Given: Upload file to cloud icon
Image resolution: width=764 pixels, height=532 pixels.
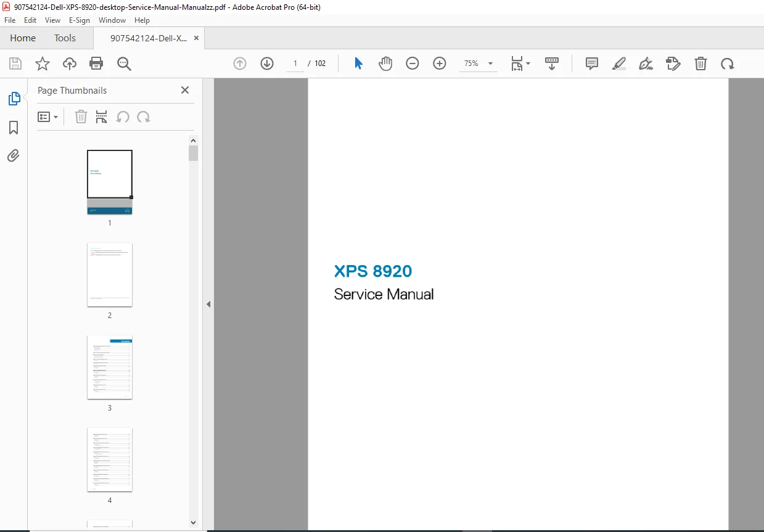Looking at the screenshot, I should tap(70, 63).
